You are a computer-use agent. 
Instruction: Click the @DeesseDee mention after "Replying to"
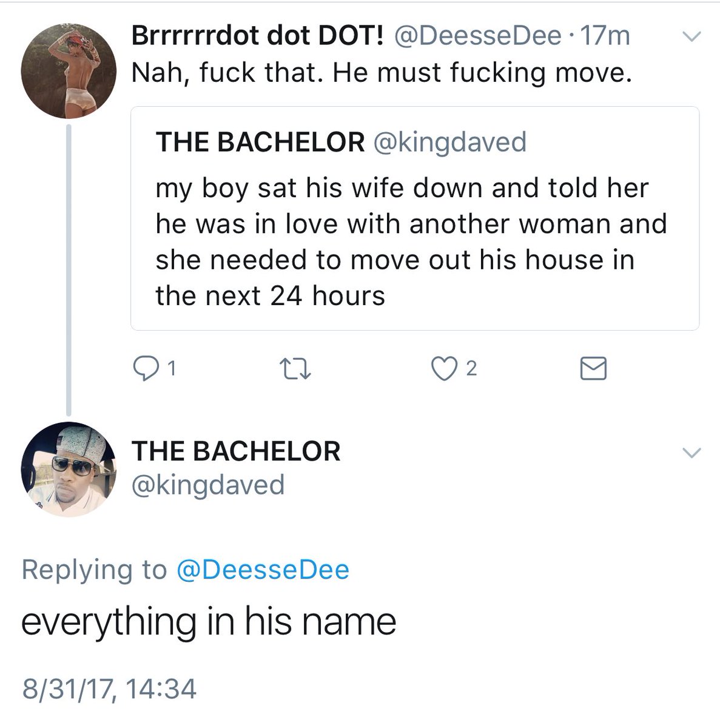[x=263, y=570]
